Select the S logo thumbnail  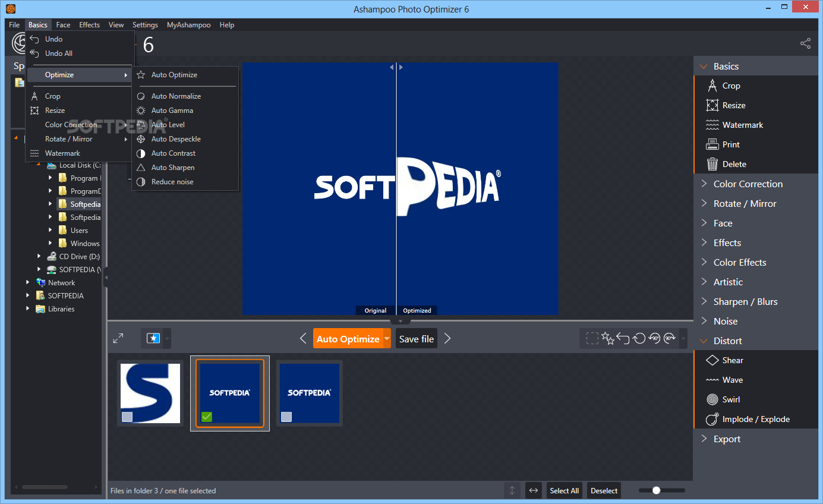click(x=150, y=393)
